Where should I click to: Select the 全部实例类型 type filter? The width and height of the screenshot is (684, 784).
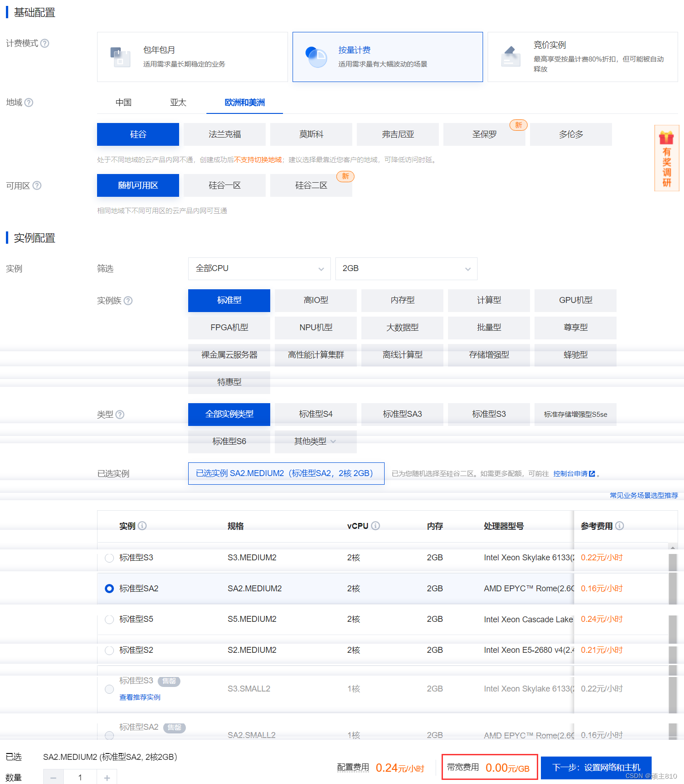pos(229,415)
